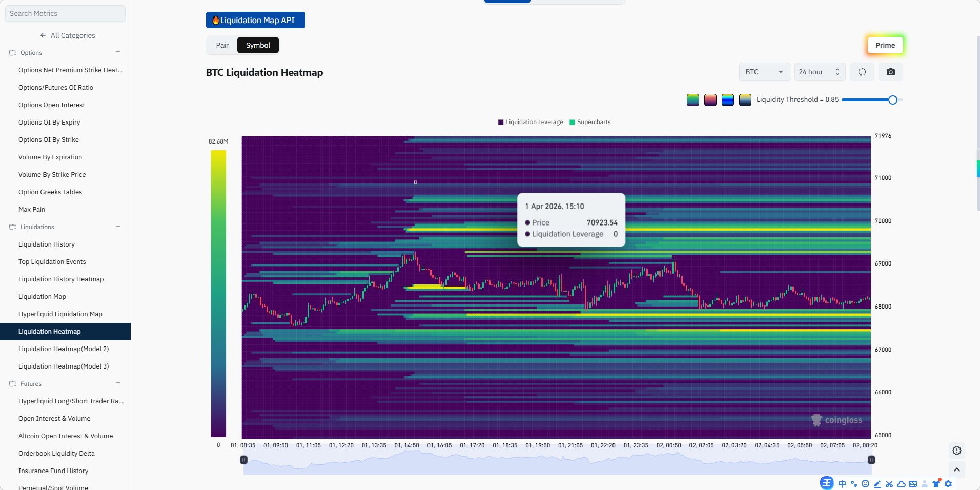
Task: Select the blue-cyan heatmap color scheme swatch
Action: (727, 100)
